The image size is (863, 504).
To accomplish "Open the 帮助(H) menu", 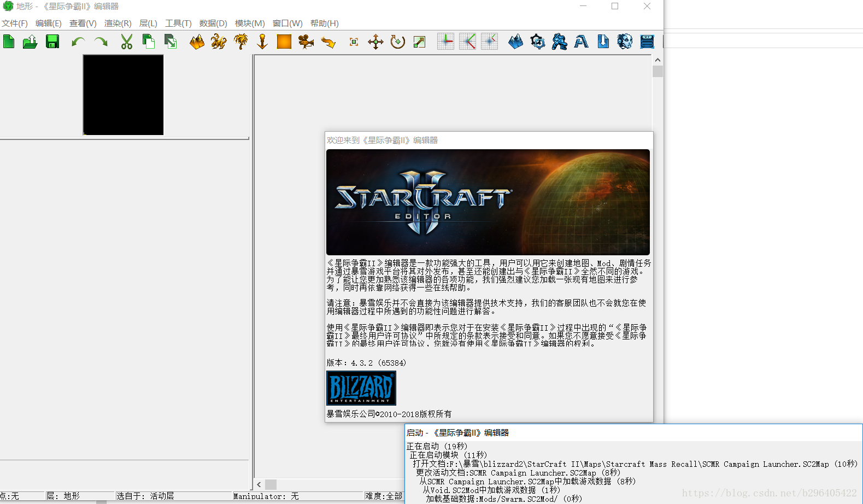I will [x=325, y=24].
